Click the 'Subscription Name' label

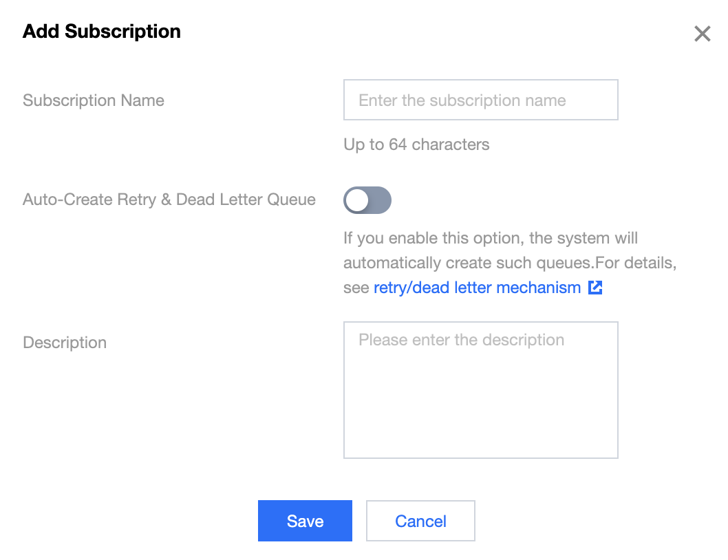click(x=94, y=100)
